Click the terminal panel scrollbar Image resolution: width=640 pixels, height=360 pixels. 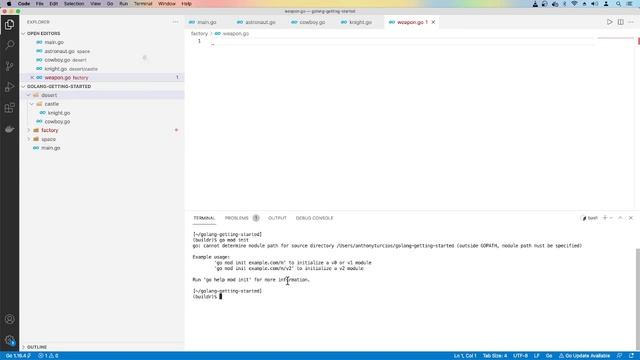[x=638, y=298]
